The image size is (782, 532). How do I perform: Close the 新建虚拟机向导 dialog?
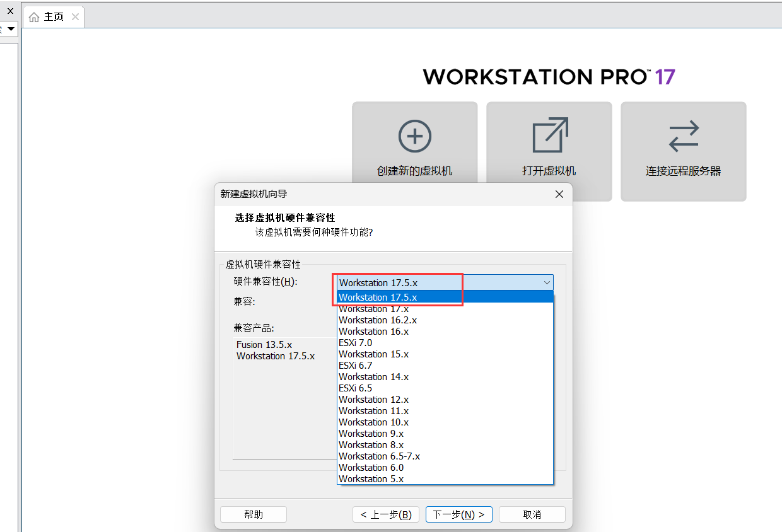coord(559,194)
